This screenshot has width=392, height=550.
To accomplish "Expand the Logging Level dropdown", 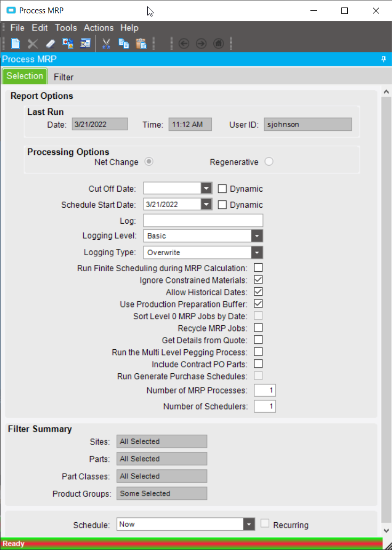I will pos(257,236).
